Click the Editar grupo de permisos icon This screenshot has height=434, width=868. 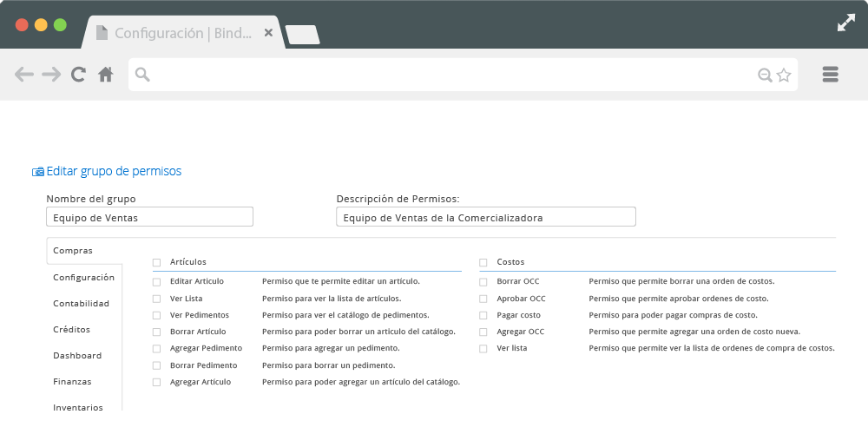click(x=38, y=172)
